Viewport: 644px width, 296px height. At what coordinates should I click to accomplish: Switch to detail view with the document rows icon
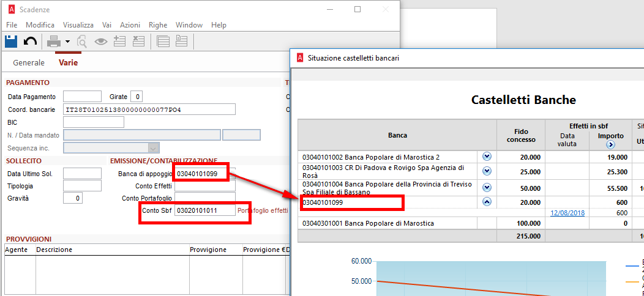pos(182,41)
